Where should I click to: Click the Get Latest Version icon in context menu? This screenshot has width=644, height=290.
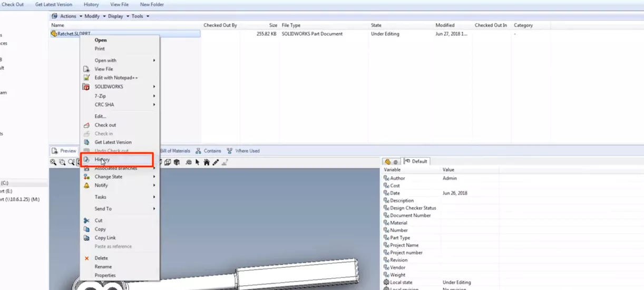86,142
